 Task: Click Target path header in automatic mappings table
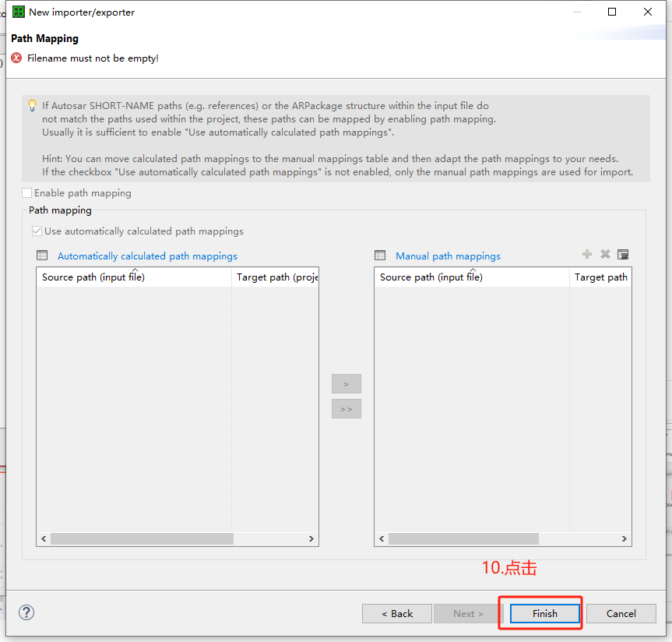[275, 277]
